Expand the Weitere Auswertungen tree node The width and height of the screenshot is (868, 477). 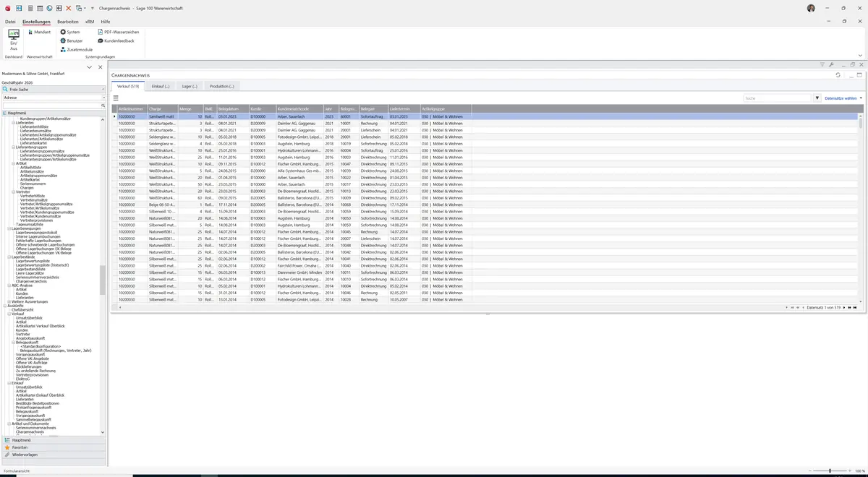[x=9, y=301]
